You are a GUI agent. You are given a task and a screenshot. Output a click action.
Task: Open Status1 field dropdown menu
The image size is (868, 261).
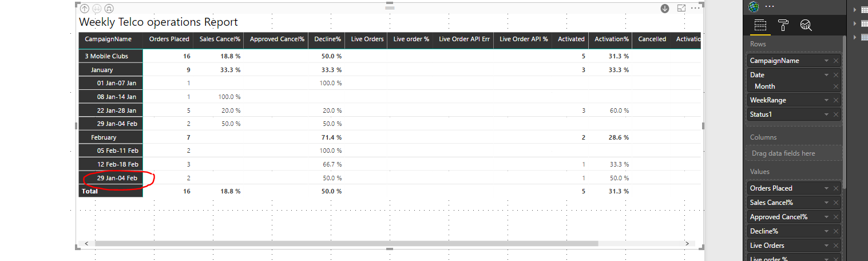[x=826, y=114]
